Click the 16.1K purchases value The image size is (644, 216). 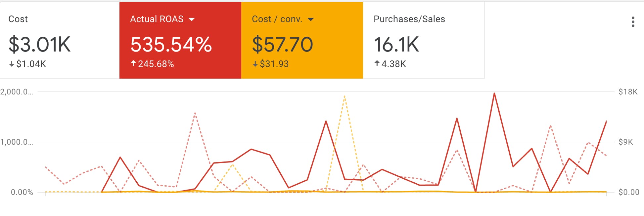(396, 45)
